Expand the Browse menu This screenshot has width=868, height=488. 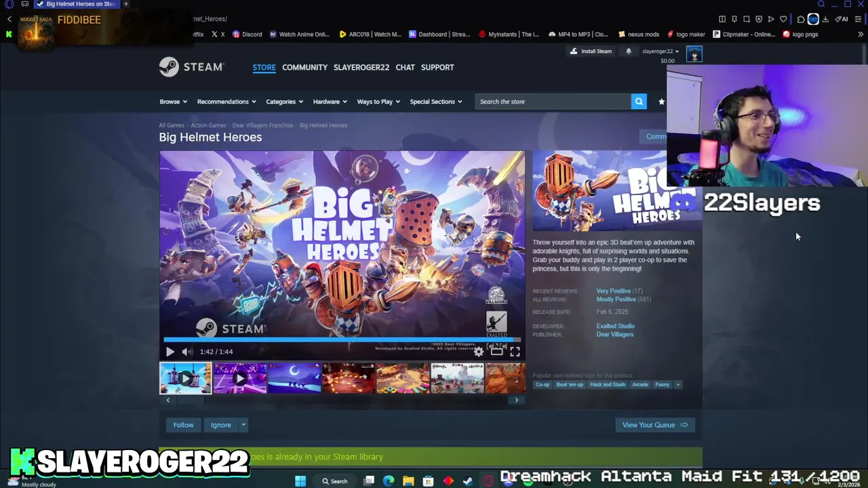coord(173,102)
